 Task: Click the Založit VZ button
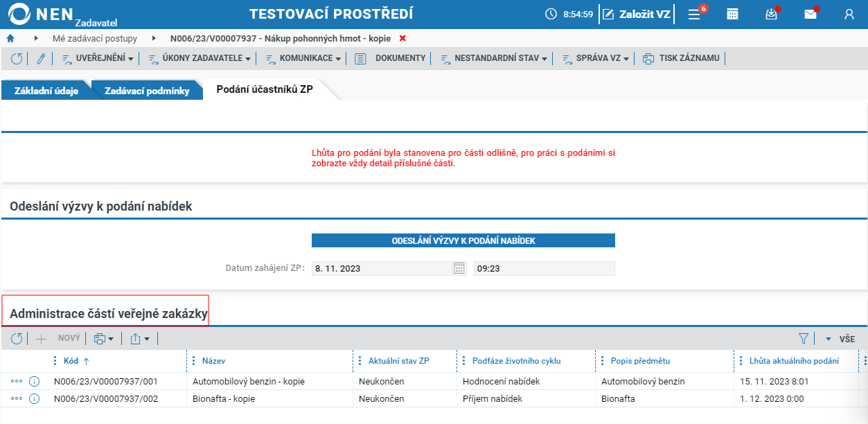(637, 14)
